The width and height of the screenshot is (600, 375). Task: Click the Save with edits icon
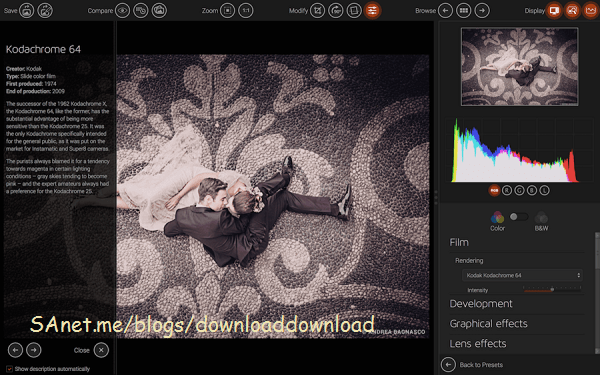pyautogui.click(x=45, y=10)
